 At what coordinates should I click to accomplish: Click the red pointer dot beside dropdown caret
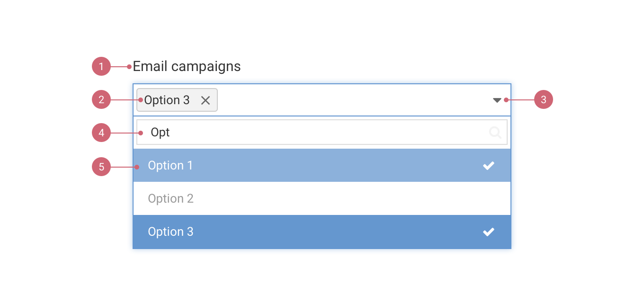click(506, 100)
